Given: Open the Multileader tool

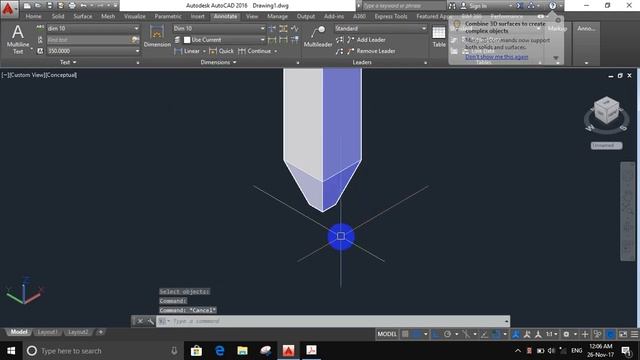Looking at the screenshot, I should 318,37.
